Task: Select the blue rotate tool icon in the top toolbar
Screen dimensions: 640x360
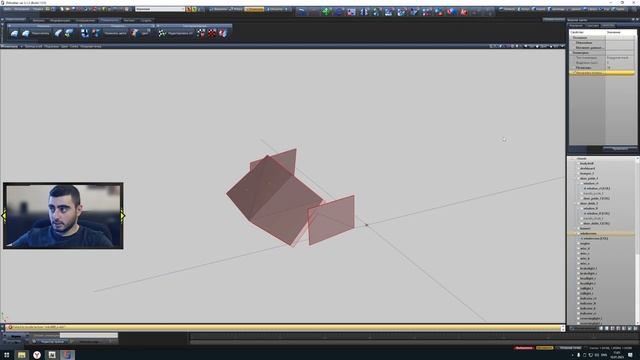Action: (x=339, y=12)
